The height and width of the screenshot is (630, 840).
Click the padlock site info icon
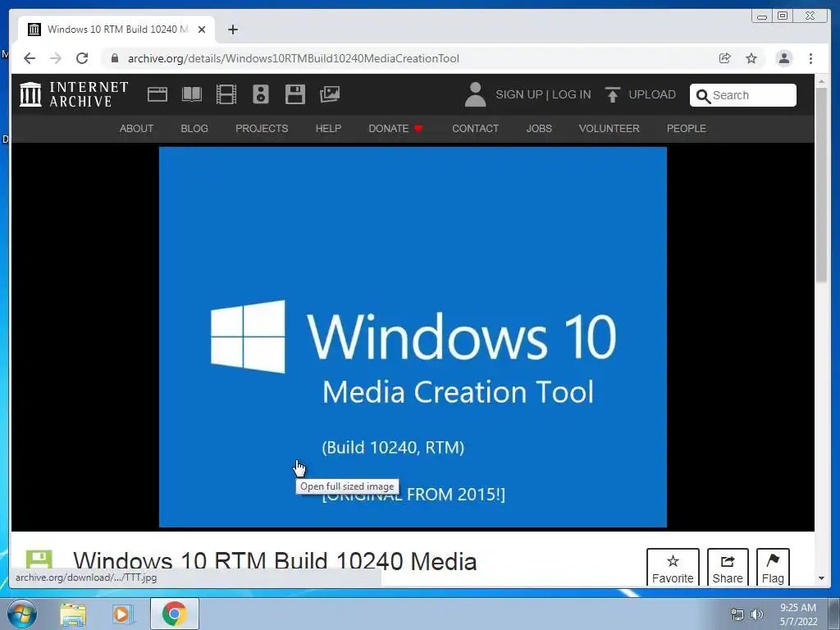tap(115, 58)
